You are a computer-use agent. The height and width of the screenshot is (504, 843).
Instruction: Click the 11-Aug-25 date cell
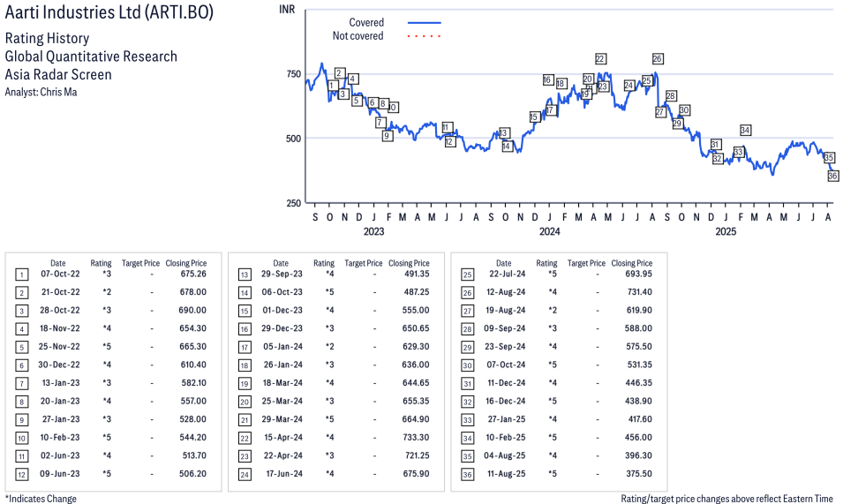click(x=506, y=474)
